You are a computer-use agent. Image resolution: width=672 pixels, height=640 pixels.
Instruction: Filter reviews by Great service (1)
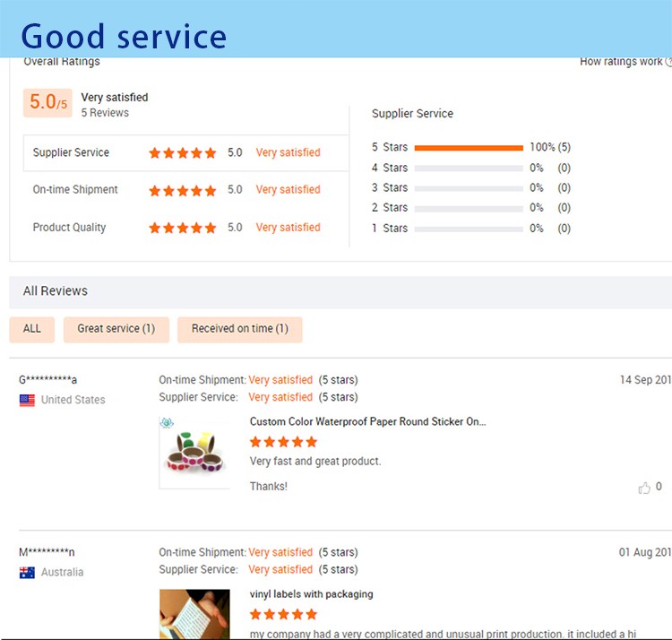click(x=116, y=329)
